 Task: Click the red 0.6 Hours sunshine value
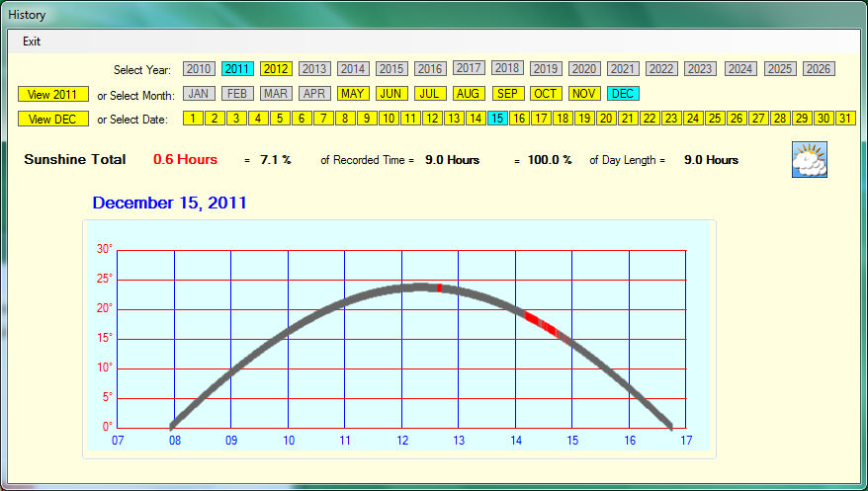(x=186, y=159)
